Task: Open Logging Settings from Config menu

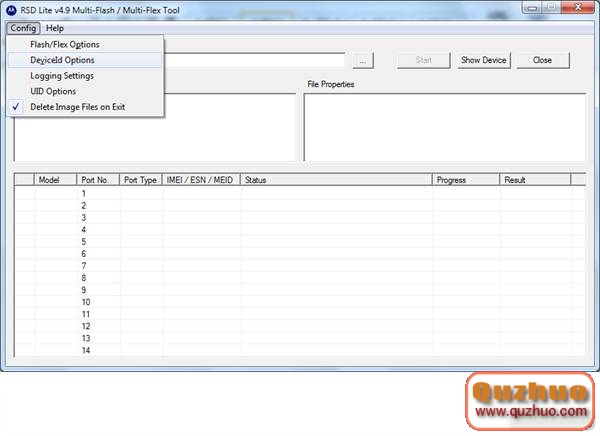Action: coord(85,76)
